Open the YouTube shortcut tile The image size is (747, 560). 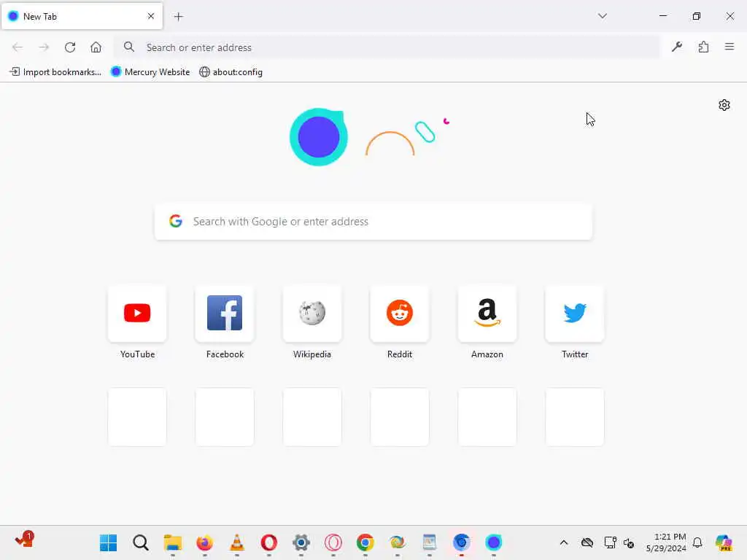(137, 314)
